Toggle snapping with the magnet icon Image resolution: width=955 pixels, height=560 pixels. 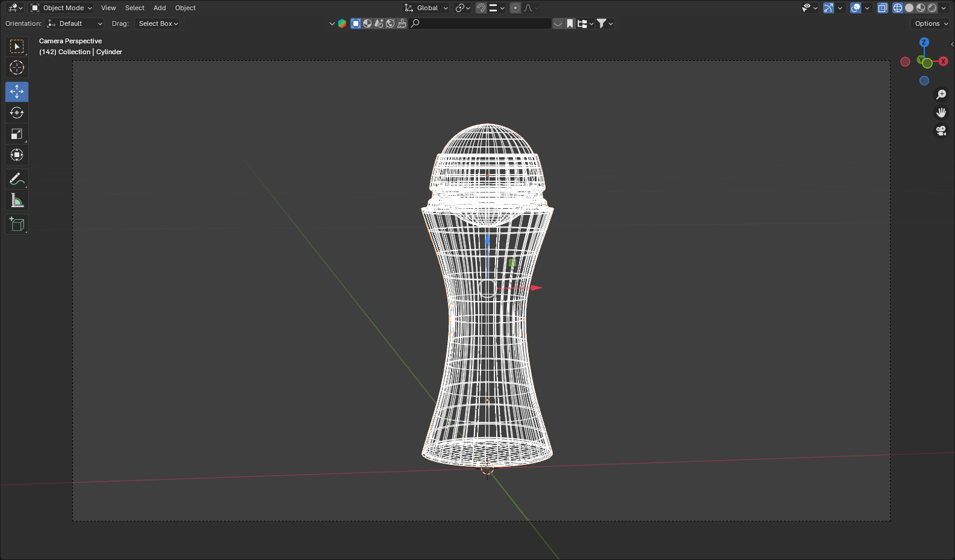point(481,8)
